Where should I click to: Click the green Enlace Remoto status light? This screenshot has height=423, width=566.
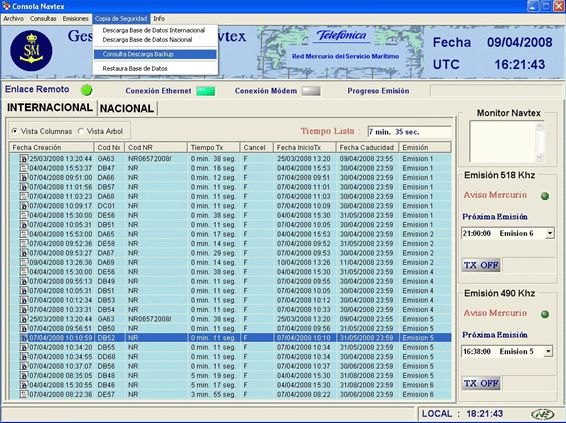click(87, 90)
